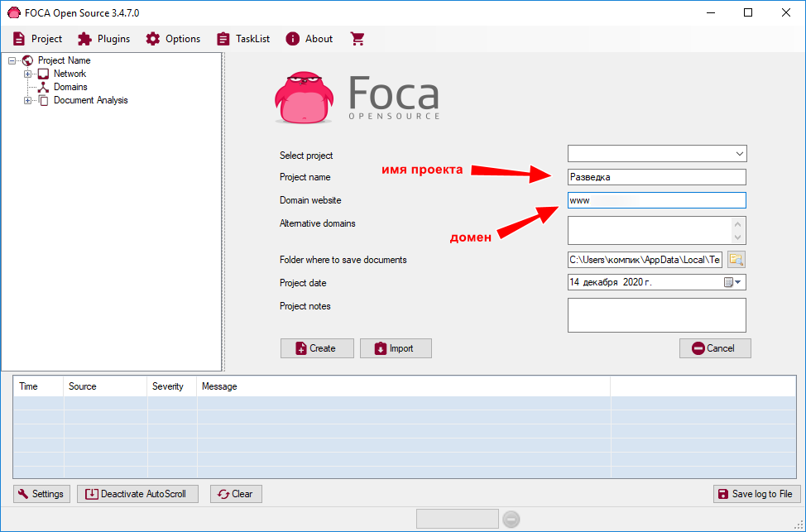806x532 pixels.
Task: Click the Create button
Action: pyautogui.click(x=317, y=348)
